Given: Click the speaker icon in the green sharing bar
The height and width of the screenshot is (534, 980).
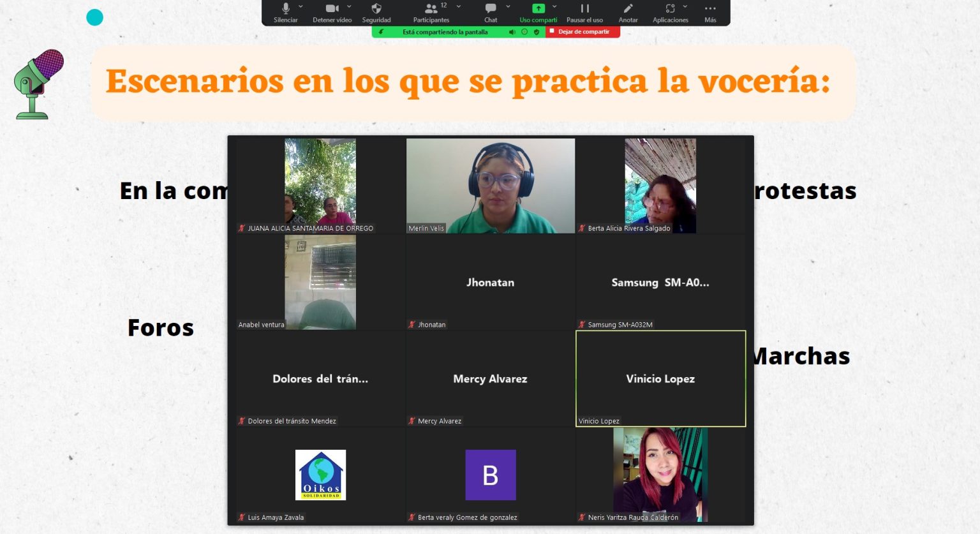Looking at the screenshot, I should pyautogui.click(x=512, y=32).
